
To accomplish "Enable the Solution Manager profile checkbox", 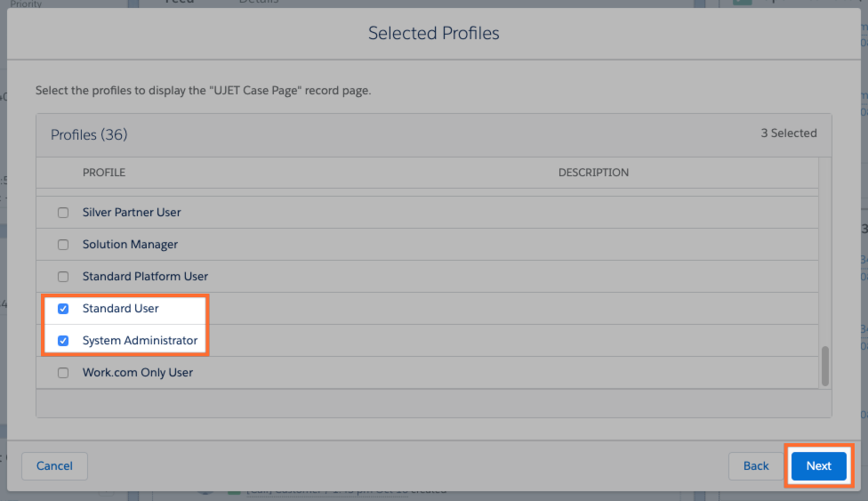I will (x=63, y=245).
